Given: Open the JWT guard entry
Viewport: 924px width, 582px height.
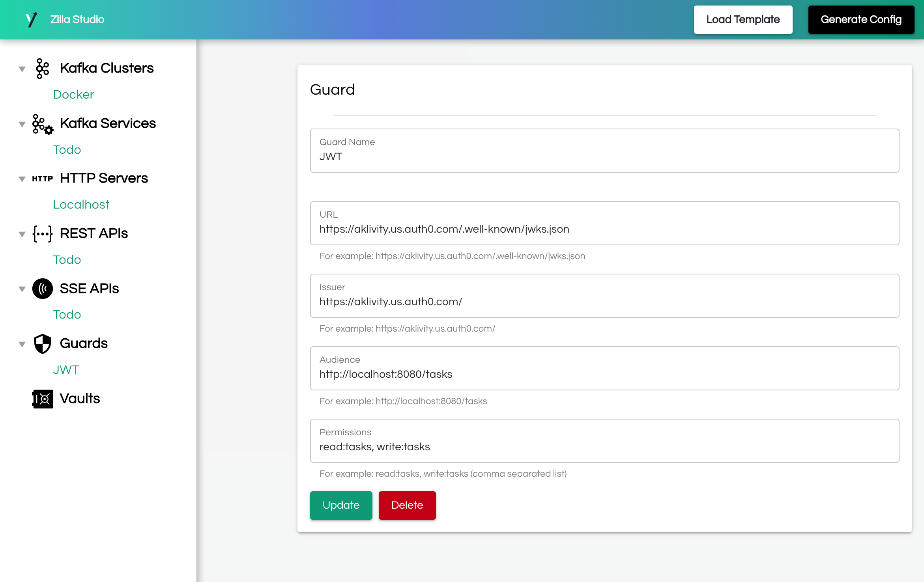Looking at the screenshot, I should click(66, 370).
